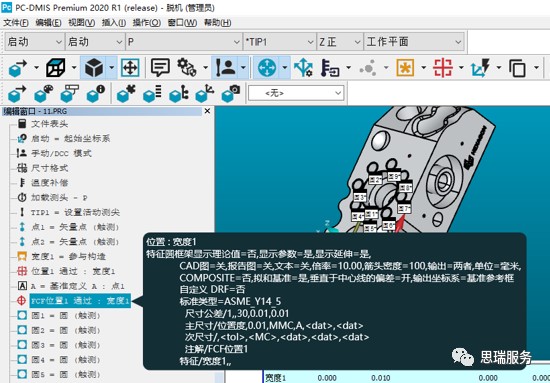Click the scale-to-fit arrows icon
Image resolution: width=550 pixels, height=383 pixels.
[130, 67]
